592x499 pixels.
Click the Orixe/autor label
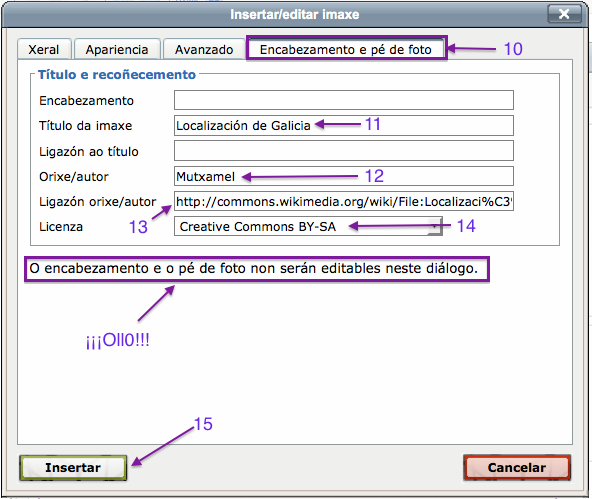[74, 176]
